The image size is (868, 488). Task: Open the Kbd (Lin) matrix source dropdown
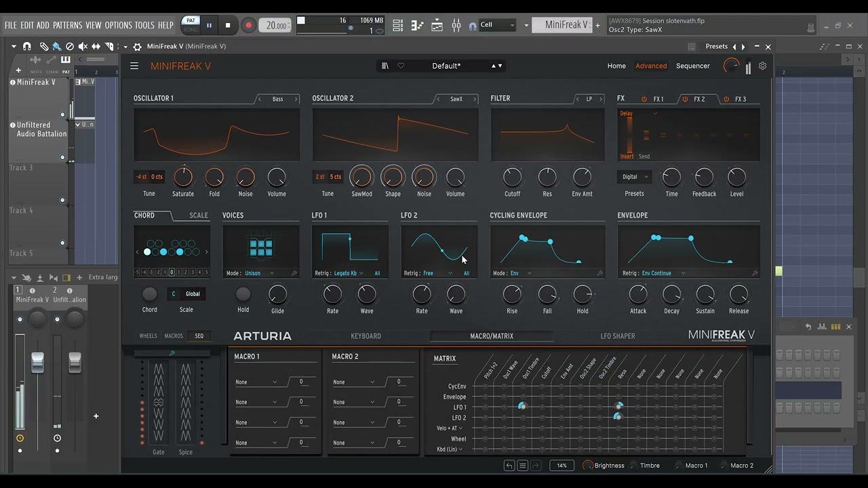(450, 449)
